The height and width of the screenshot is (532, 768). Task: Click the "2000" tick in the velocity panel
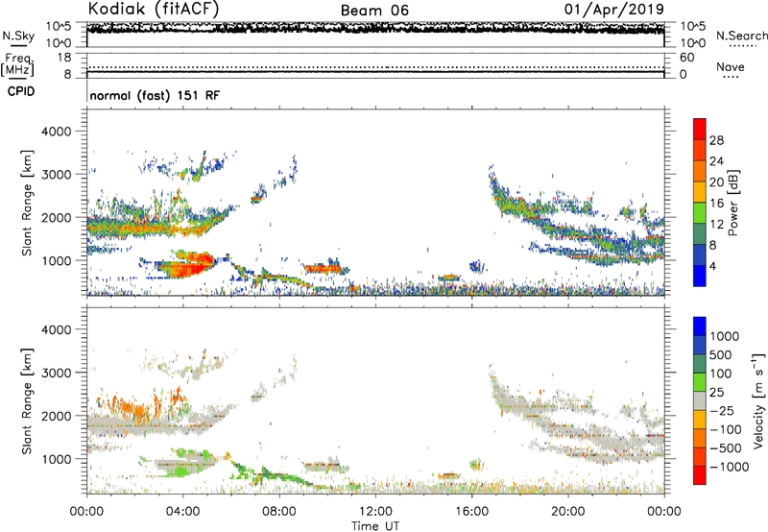click(x=56, y=416)
